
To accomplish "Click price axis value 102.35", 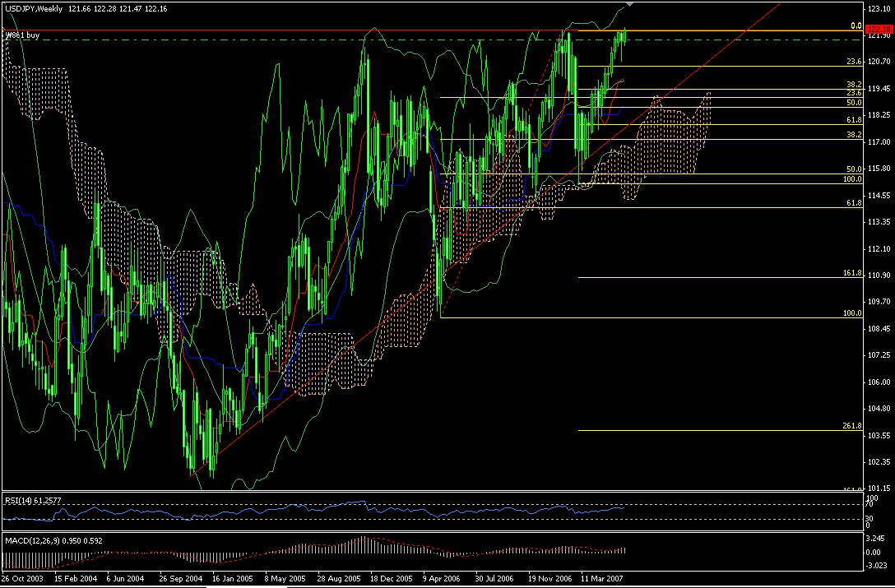I will pos(878,462).
